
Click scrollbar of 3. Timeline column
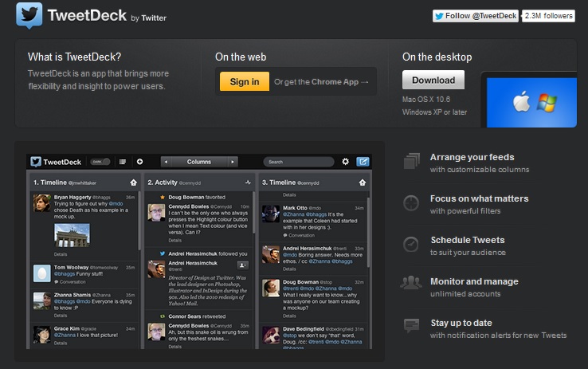tap(368, 233)
